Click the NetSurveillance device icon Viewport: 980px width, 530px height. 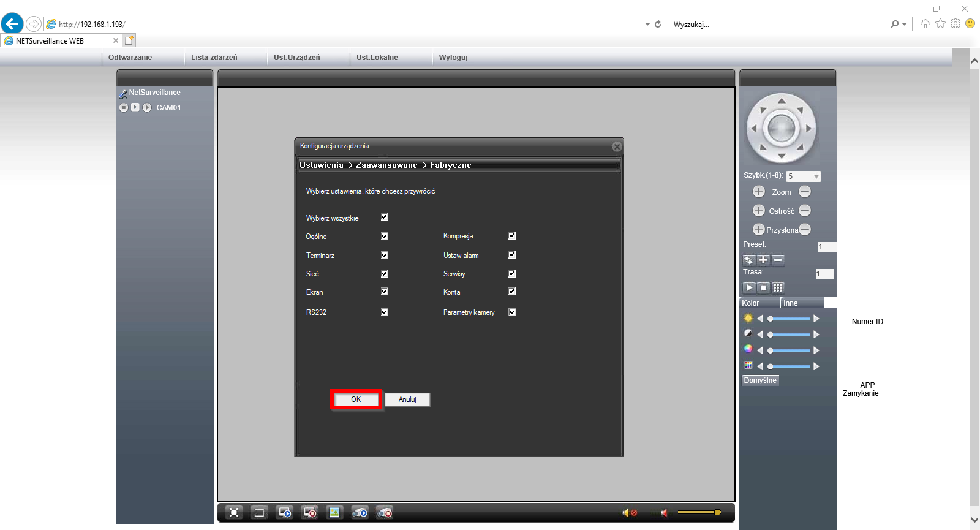click(x=123, y=94)
